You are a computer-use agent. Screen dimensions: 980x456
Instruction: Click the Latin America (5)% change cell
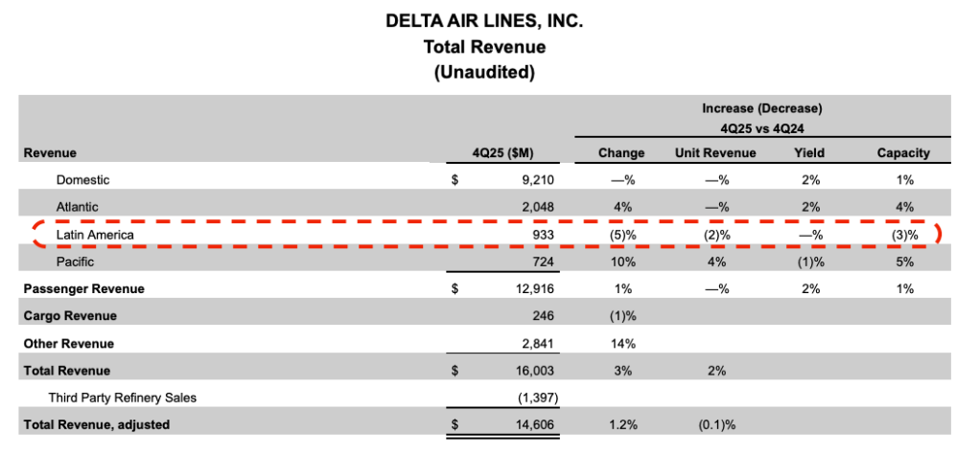[x=621, y=234]
